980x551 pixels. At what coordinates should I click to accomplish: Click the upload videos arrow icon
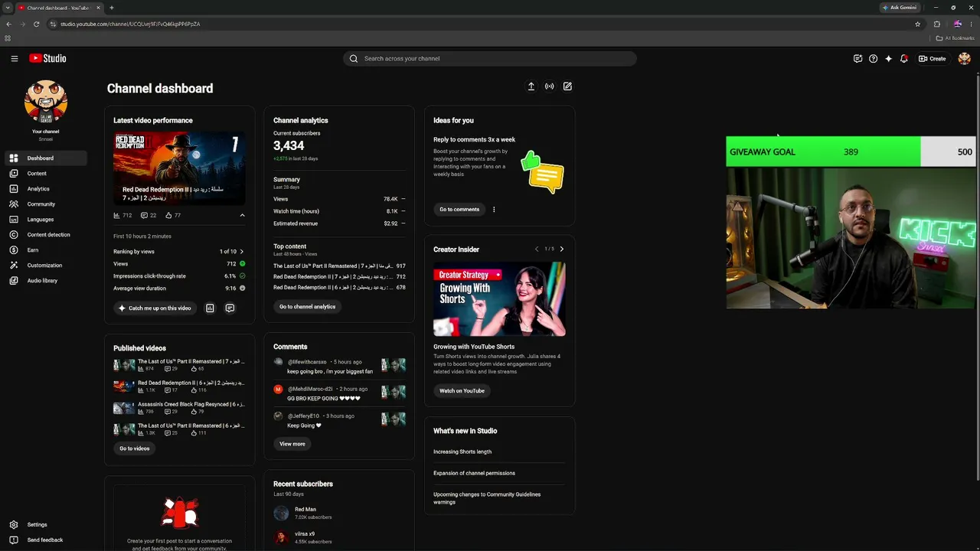click(x=531, y=86)
